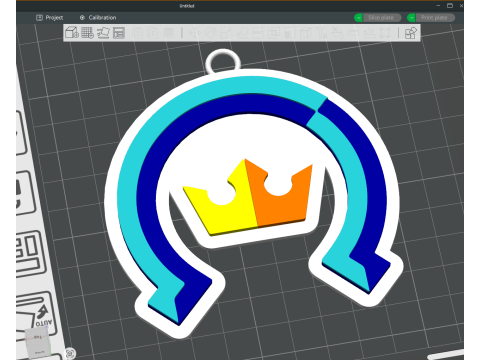
Task: Click the Calibration gear icon
Action: click(x=82, y=18)
